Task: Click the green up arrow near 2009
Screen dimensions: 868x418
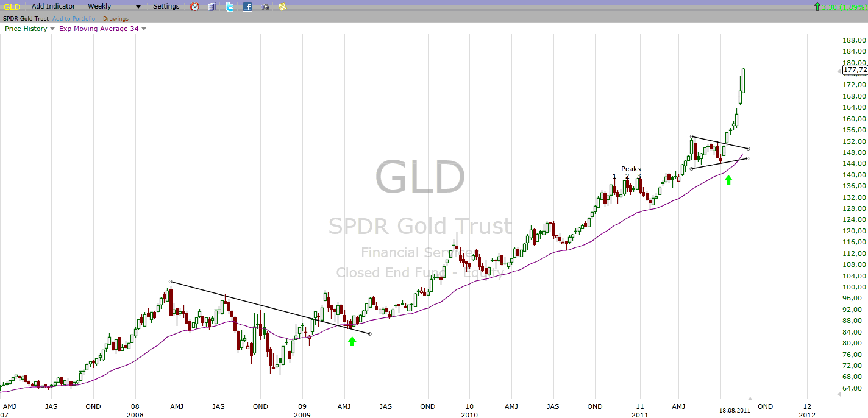Action: coord(352,341)
